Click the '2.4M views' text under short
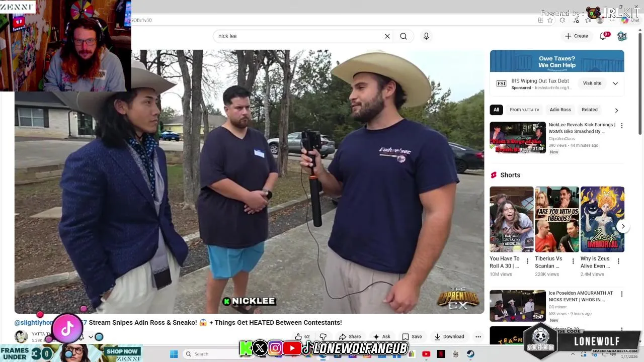 [x=592, y=275]
